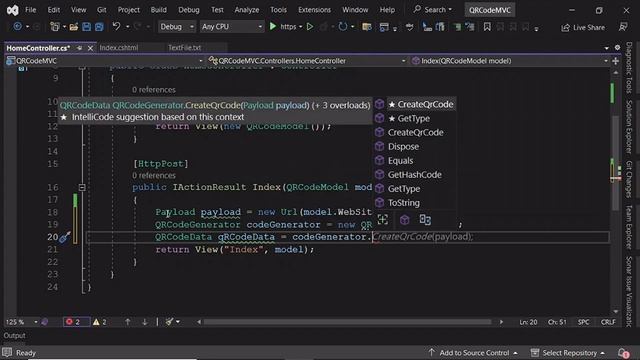Close the HomeController.cs tab
Viewport: 640px width, 360px height.
[x=90, y=48]
